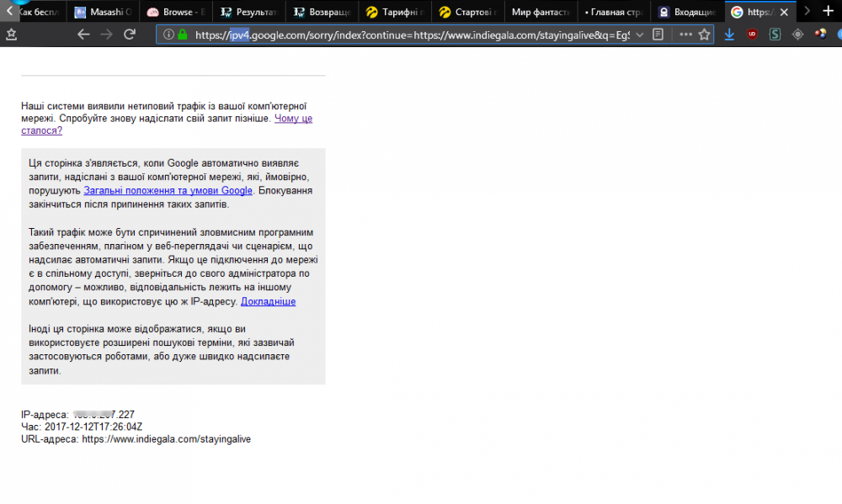The image size is (842, 504).
Task: Switch to the Главная стр tab
Action: point(614,12)
